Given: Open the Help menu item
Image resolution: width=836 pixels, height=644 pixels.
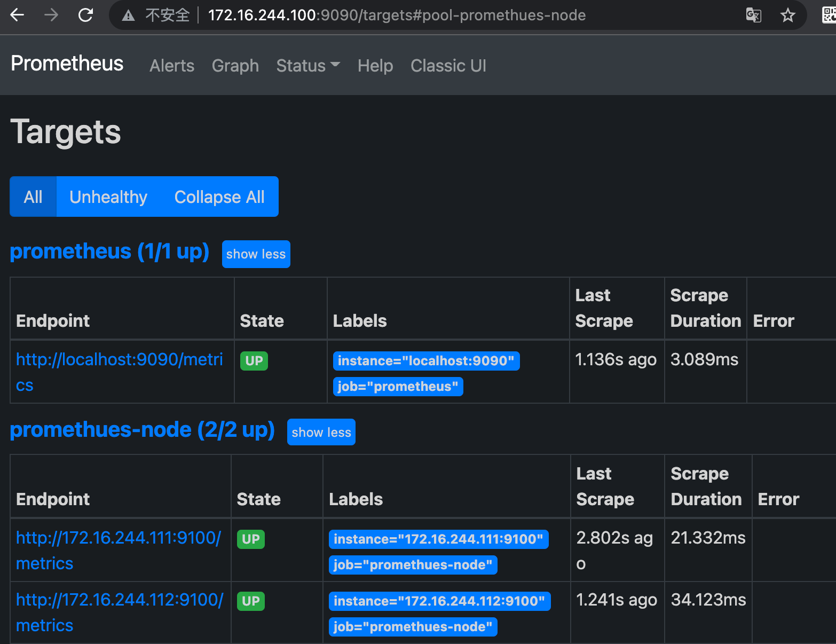Looking at the screenshot, I should click(x=375, y=66).
